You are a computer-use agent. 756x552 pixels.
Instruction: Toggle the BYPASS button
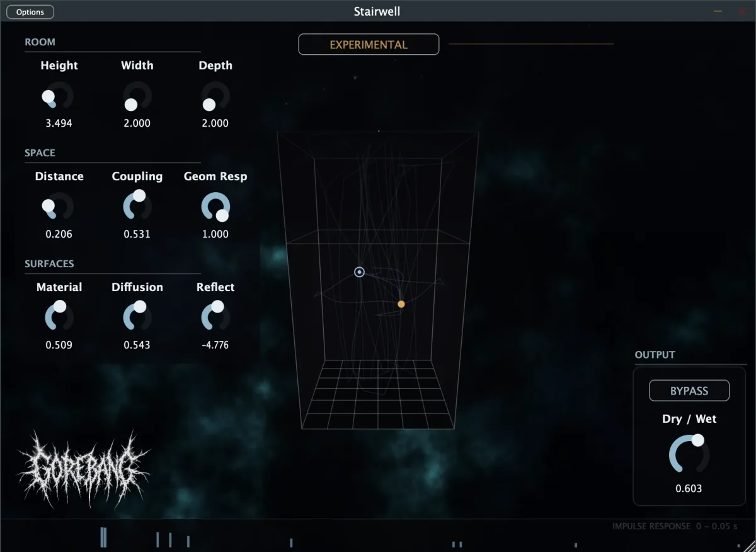[689, 391]
